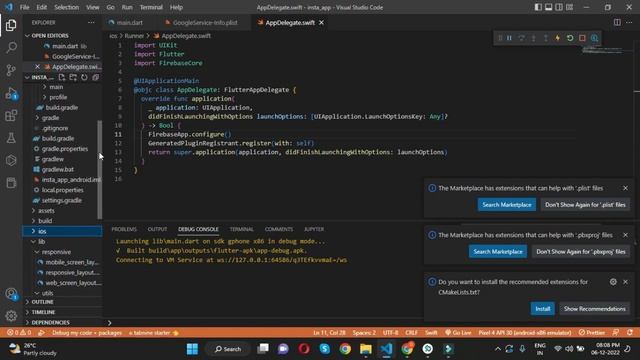Screen dimensions: 640x360
Task: Expand the OUTLINE section
Action: click(x=62, y=302)
